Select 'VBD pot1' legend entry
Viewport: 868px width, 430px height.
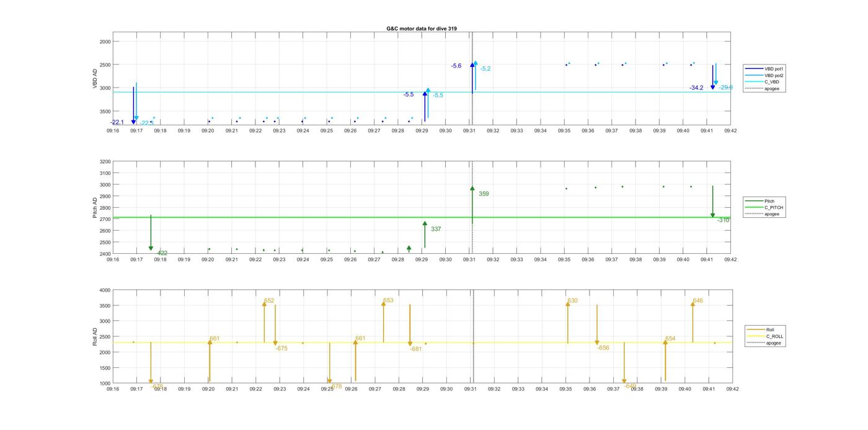coord(774,69)
